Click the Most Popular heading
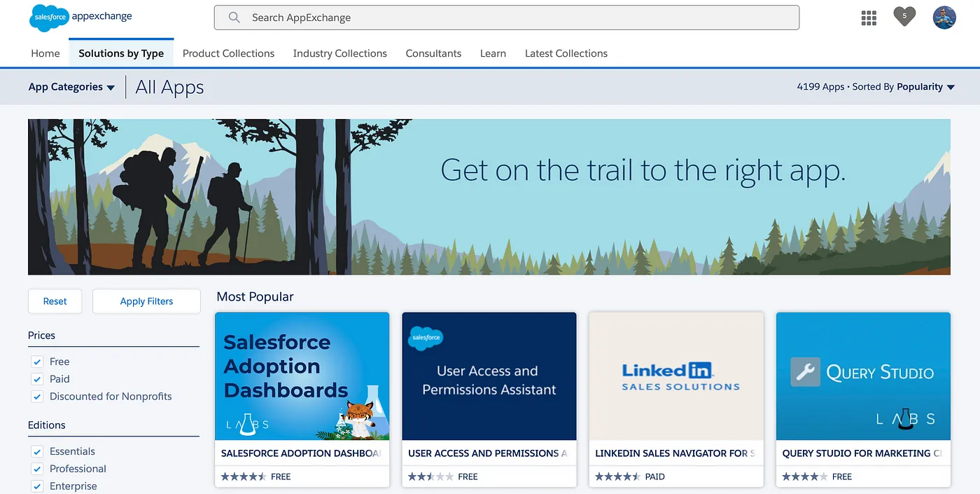 coord(255,296)
